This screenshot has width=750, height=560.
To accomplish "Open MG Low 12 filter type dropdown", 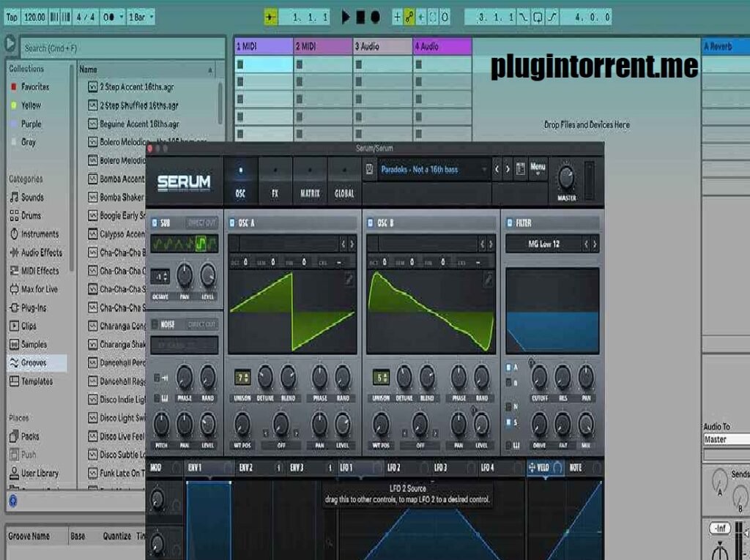I will (x=543, y=244).
